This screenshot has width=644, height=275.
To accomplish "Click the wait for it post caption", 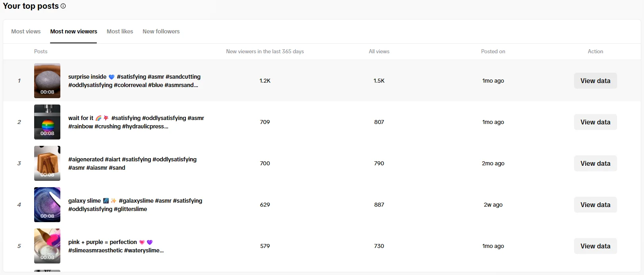I will [x=136, y=122].
